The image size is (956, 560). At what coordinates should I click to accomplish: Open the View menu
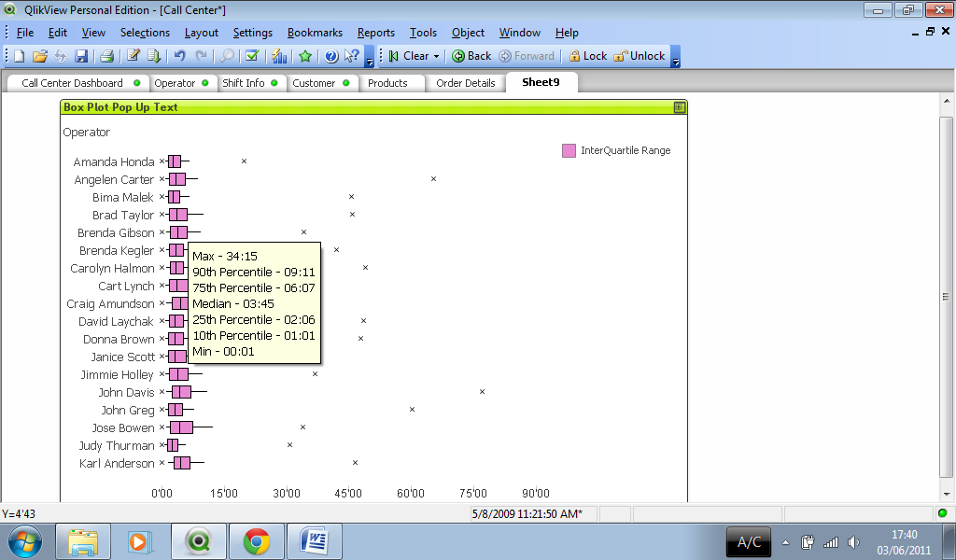coord(93,33)
